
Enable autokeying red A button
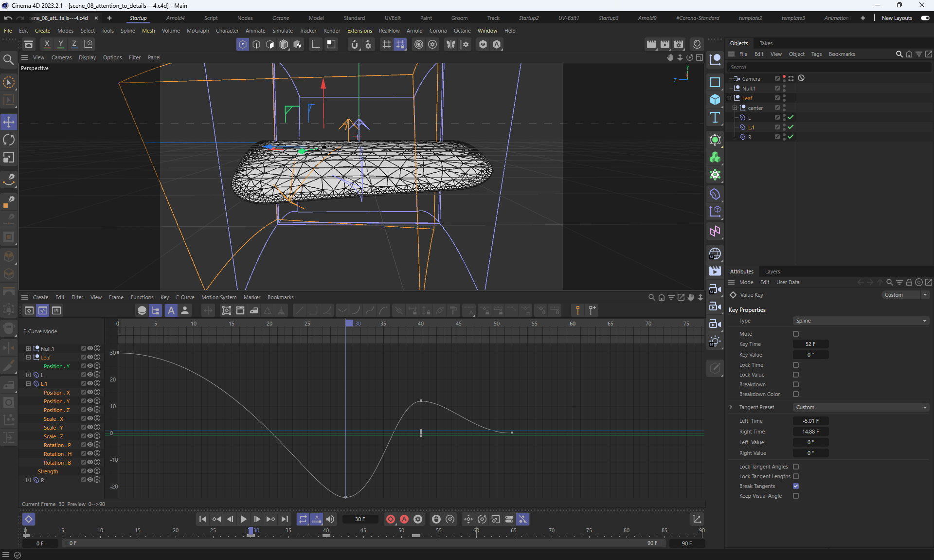click(404, 519)
